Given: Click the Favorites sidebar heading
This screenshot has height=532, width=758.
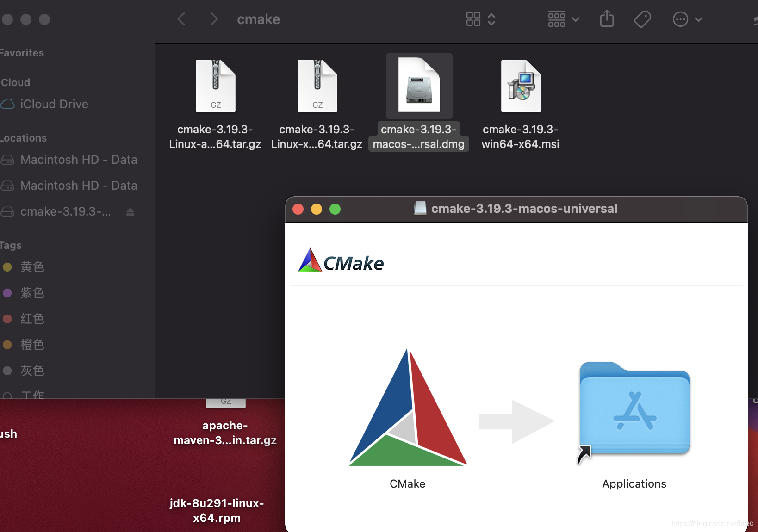Looking at the screenshot, I should coord(22,53).
